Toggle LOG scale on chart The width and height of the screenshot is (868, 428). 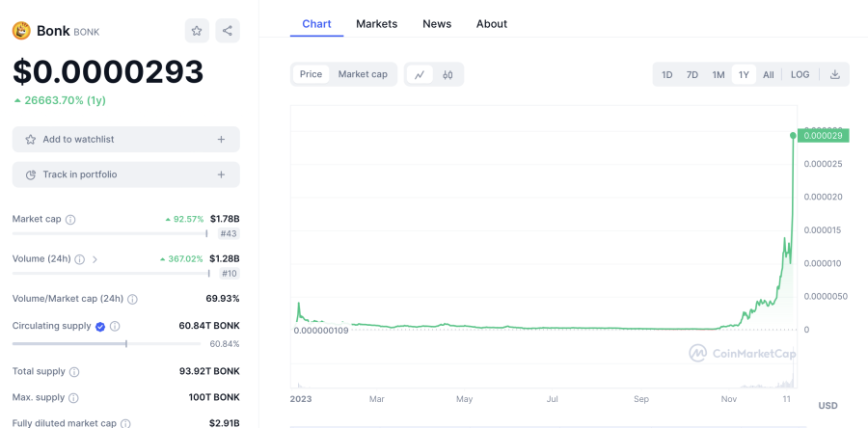coord(800,74)
